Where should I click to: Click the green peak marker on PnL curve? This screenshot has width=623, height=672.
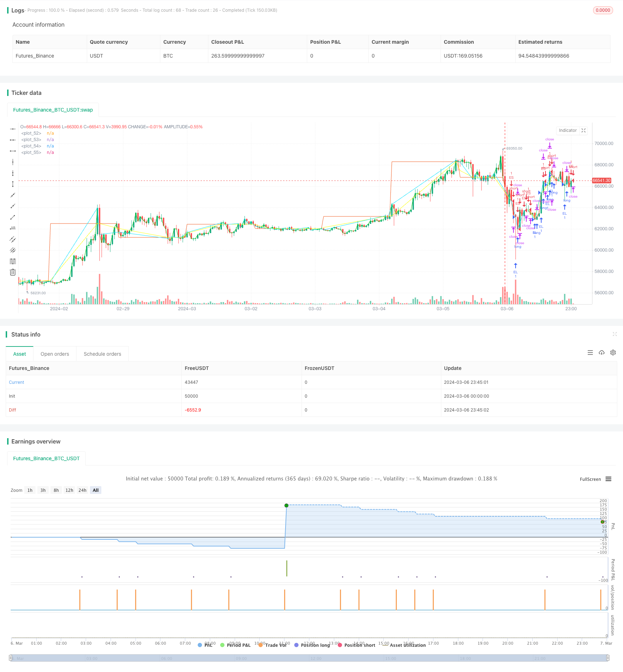pos(286,505)
